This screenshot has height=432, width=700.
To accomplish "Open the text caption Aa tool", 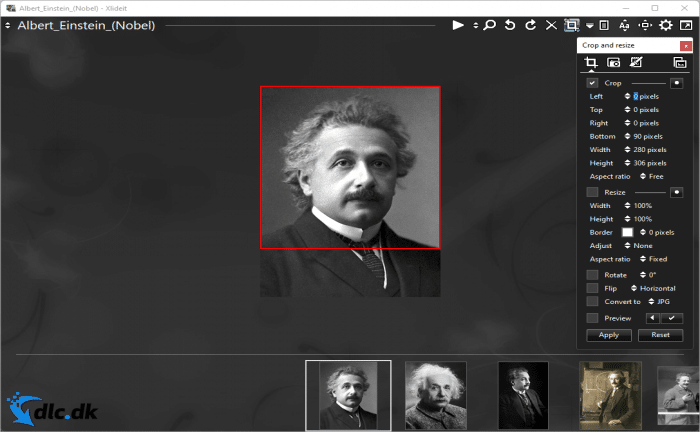I will [x=624, y=25].
